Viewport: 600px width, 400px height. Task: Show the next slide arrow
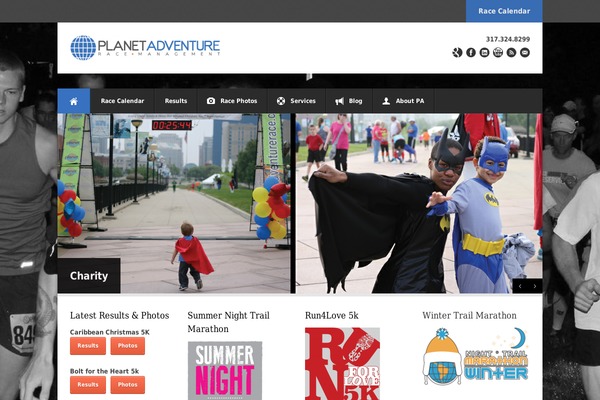[x=535, y=286]
